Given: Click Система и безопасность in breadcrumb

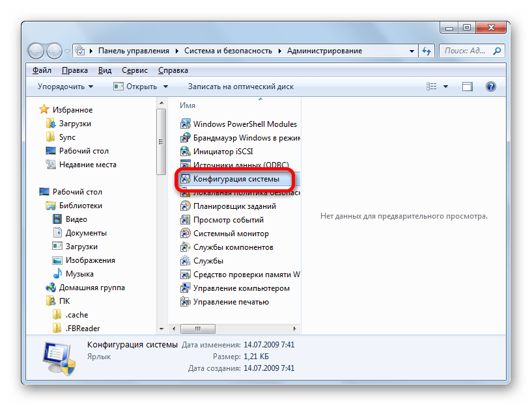Looking at the screenshot, I should click(x=228, y=51).
